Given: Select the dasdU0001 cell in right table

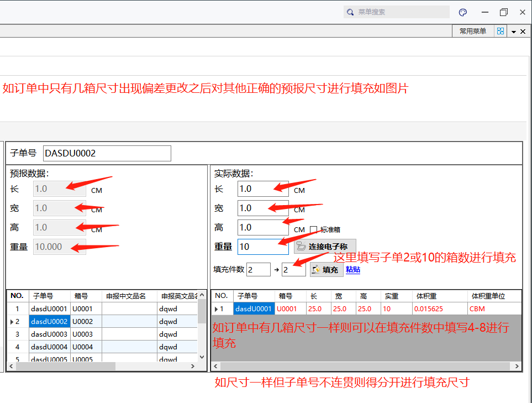Looking at the screenshot, I should click(x=254, y=309).
